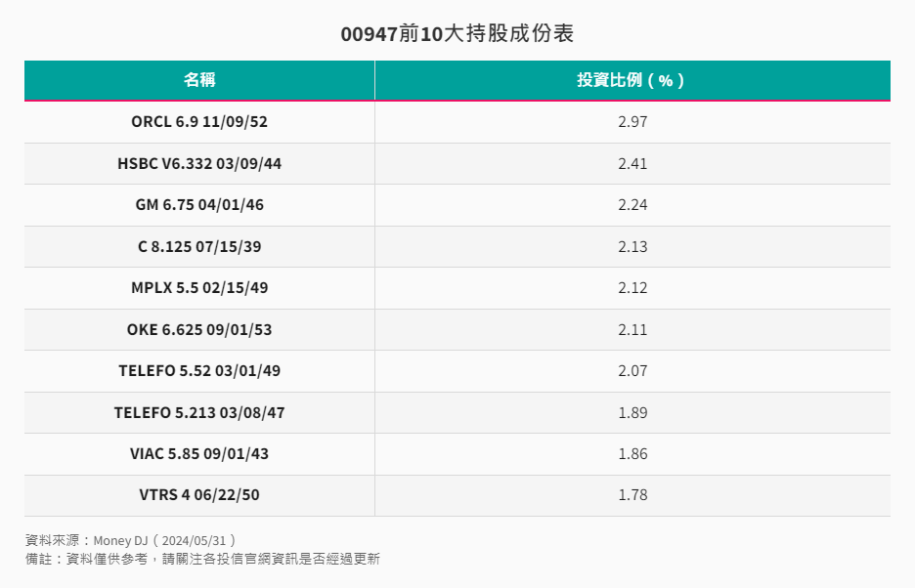Viewport: 915px width, 588px height.
Task: Select the 2.11 percentage value
Action: [632, 330]
